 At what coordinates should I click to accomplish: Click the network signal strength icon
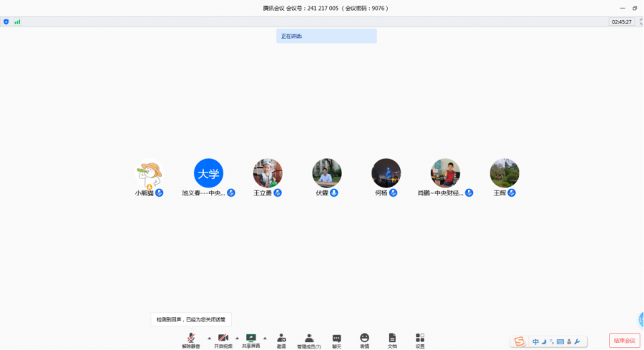coord(17,22)
